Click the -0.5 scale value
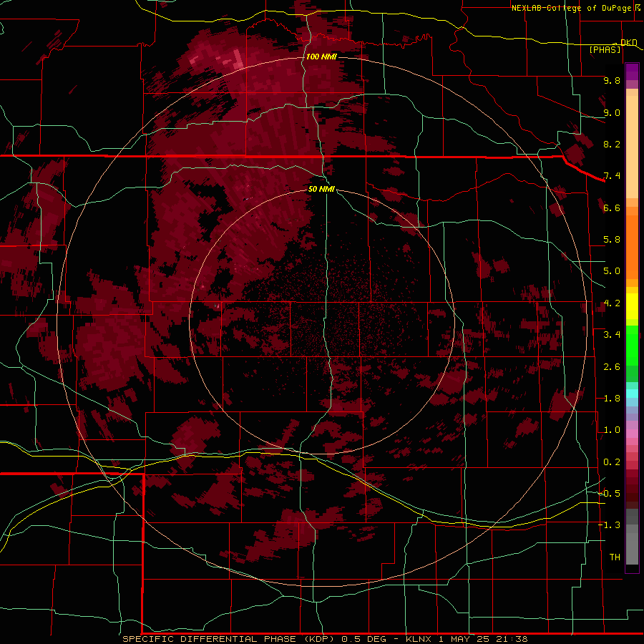The image size is (644, 644). click(x=610, y=494)
